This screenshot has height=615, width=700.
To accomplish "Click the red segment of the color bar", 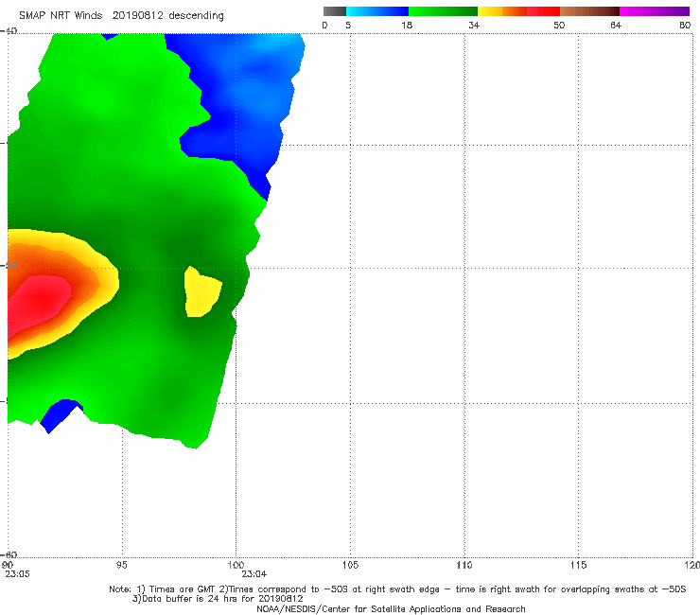I will [543, 11].
